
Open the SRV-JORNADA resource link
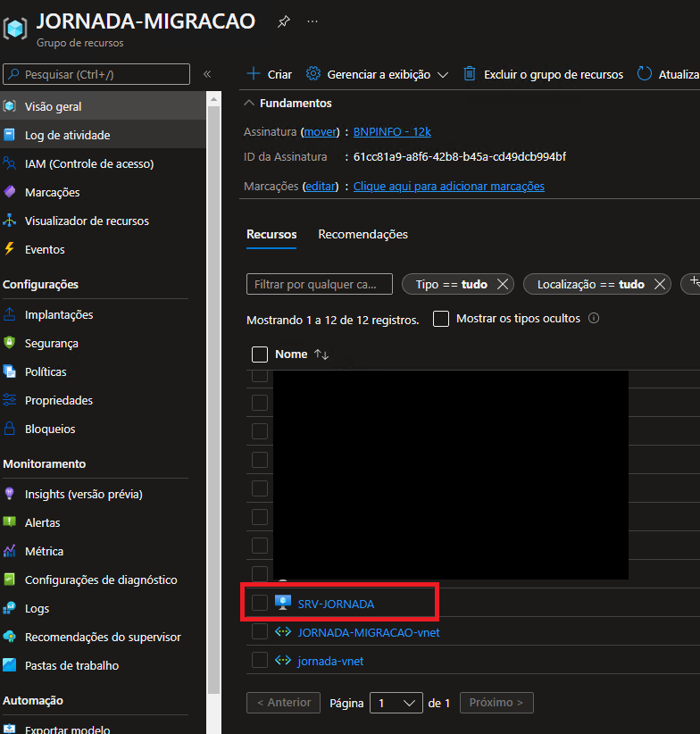tap(336, 604)
